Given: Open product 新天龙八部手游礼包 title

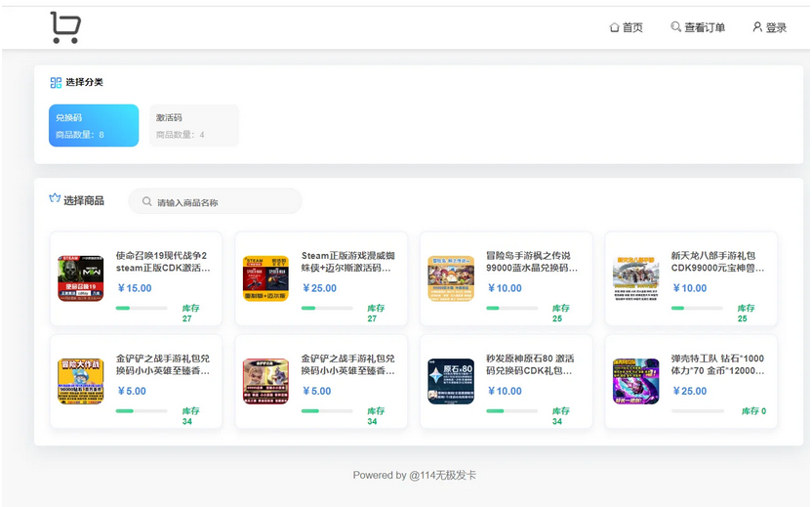Looking at the screenshot, I should tap(717, 262).
